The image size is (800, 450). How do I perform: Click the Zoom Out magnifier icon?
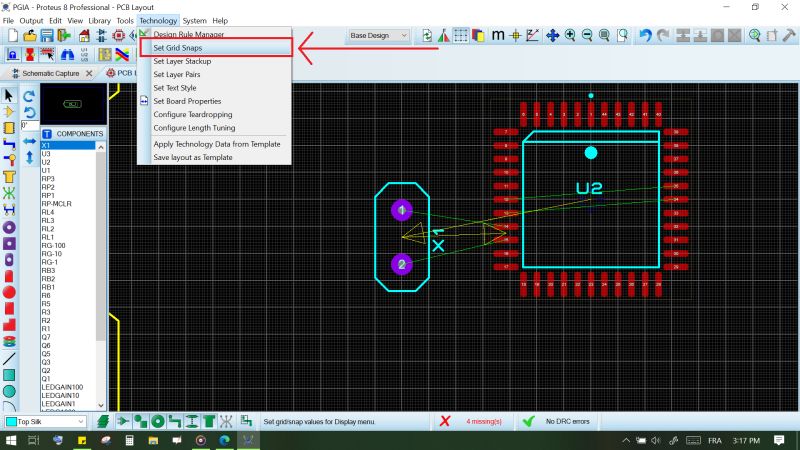pos(587,35)
